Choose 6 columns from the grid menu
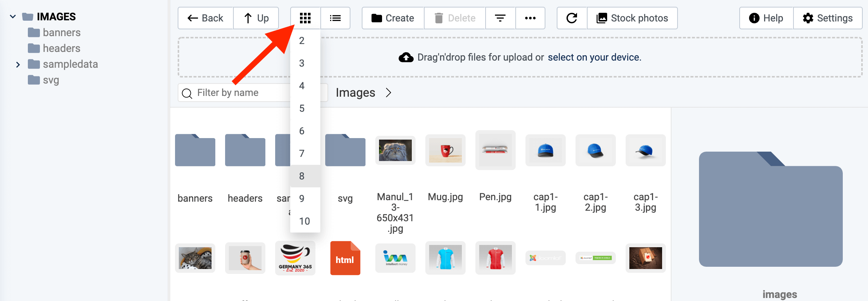This screenshot has width=868, height=301. [305, 131]
